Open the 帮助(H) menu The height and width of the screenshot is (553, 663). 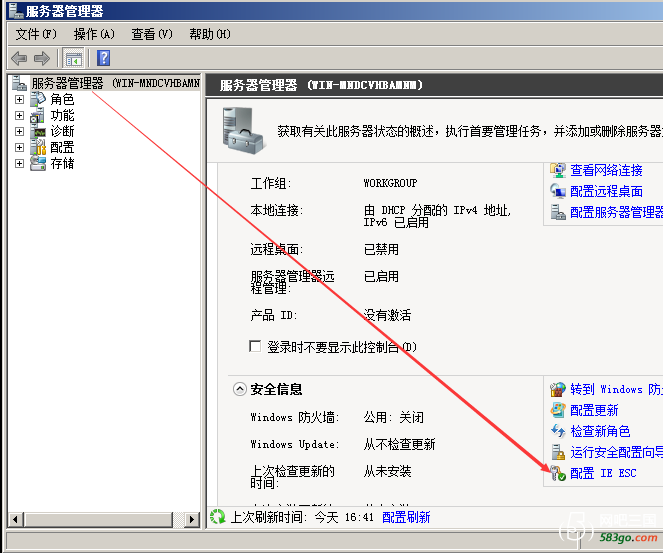pos(210,34)
